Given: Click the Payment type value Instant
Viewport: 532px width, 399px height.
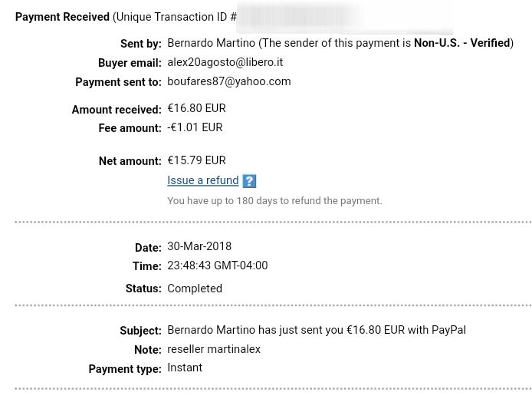Looking at the screenshot, I should point(185,368).
